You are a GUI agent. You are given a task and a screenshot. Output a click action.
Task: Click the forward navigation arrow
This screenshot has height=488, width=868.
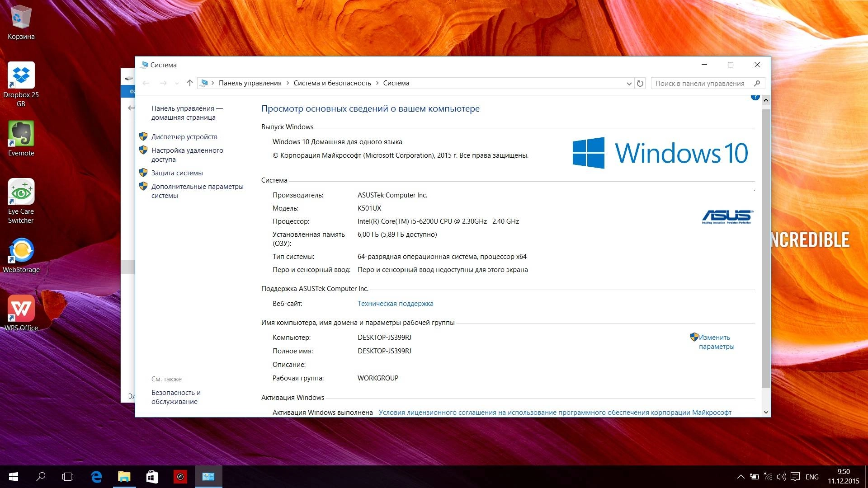coord(163,83)
